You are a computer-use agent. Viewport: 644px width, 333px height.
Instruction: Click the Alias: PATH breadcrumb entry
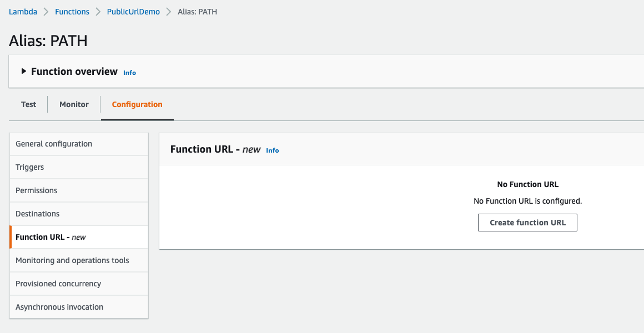coord(198,11)
